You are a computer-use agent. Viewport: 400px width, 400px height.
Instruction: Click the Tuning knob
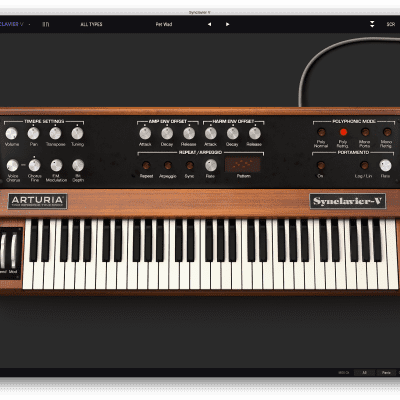coord(77,133)
